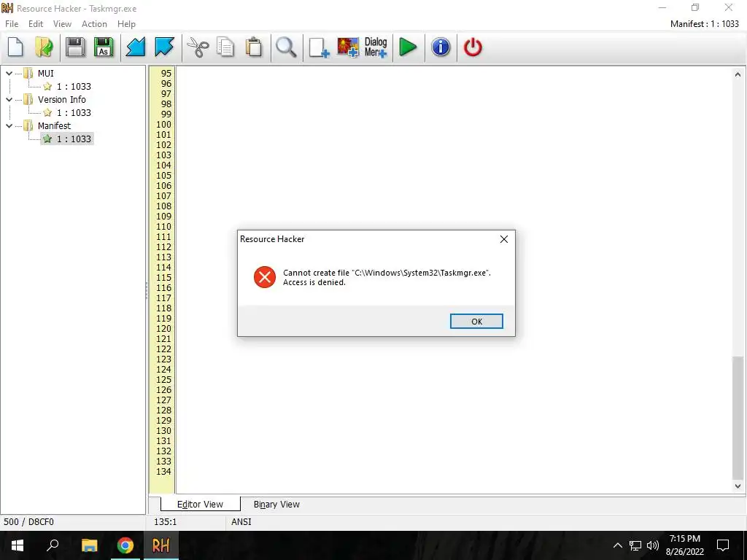
Task: Click the network tray icon
Action: [635, 545]
